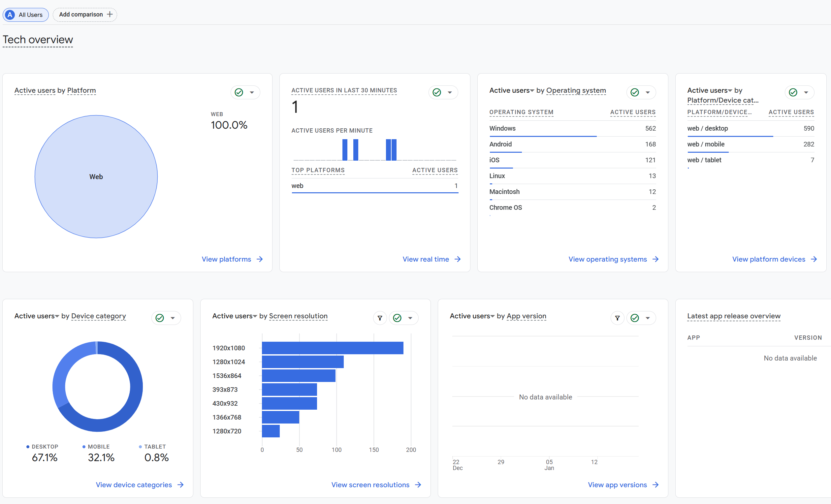Click filter icon on Screen resolution card
The height and width of the screenshot is (504, 831).
tap(380, 318)
